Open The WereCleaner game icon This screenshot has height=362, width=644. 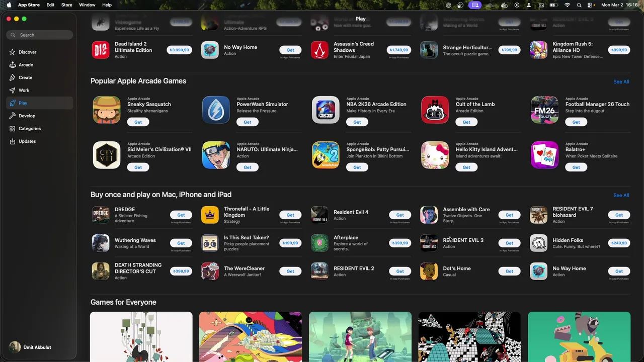(210, 271)
